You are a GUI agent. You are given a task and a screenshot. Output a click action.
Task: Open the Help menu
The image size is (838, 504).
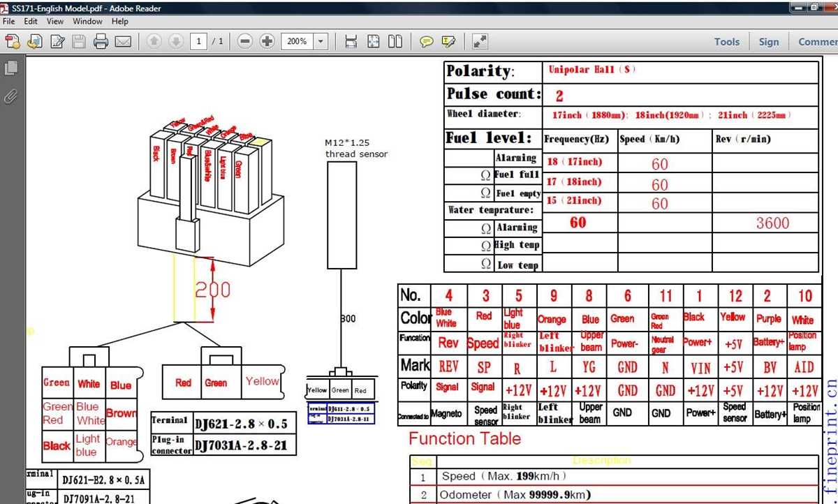[x=120, y=22]
